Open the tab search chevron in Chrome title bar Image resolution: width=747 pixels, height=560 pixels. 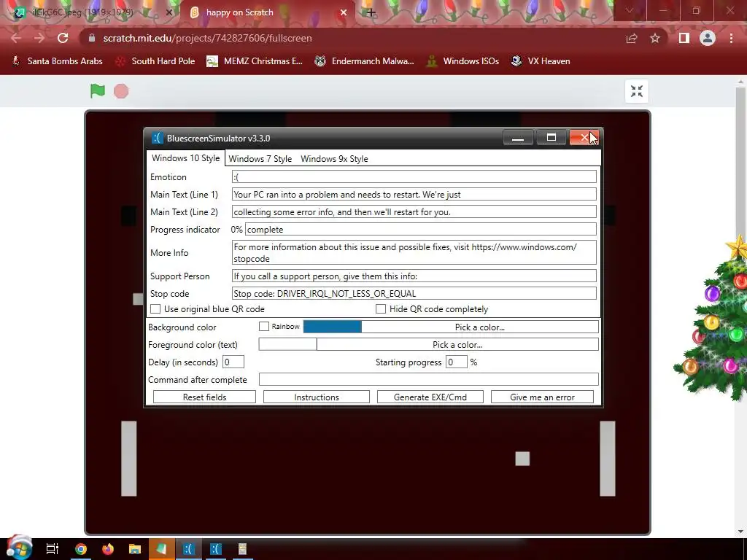point(630,10)
